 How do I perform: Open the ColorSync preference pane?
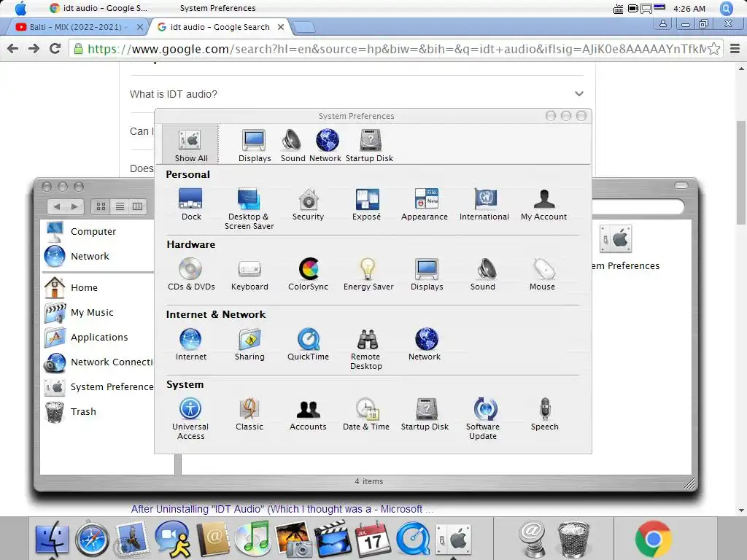point(309,274)
